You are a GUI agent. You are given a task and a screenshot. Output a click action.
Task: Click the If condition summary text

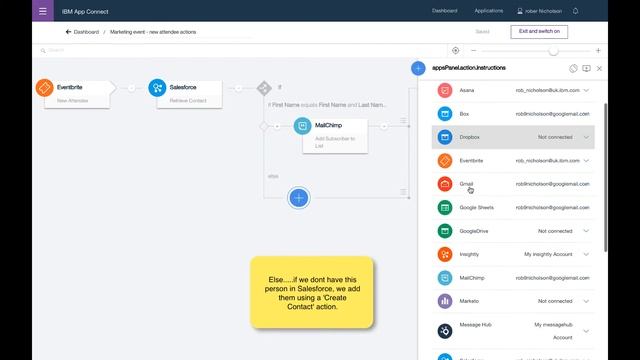[327, 105]
